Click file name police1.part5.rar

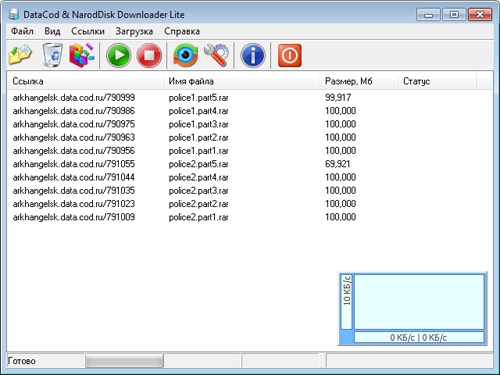(198, 98)
